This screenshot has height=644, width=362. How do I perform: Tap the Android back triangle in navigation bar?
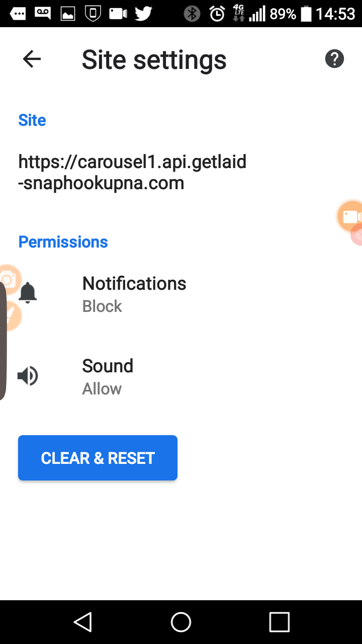(83, 622)
